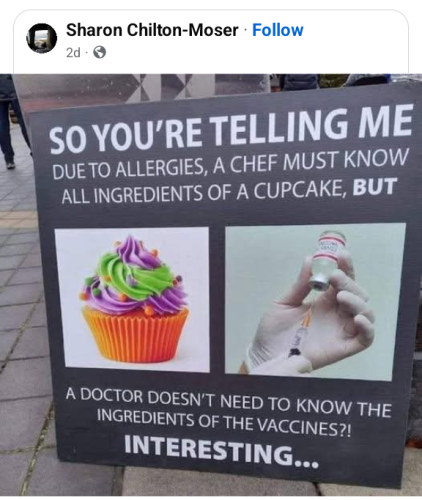The image size is (422, 500).
Task: Click the orange cupcake wrapper
Action: click(x=136, y=334)
